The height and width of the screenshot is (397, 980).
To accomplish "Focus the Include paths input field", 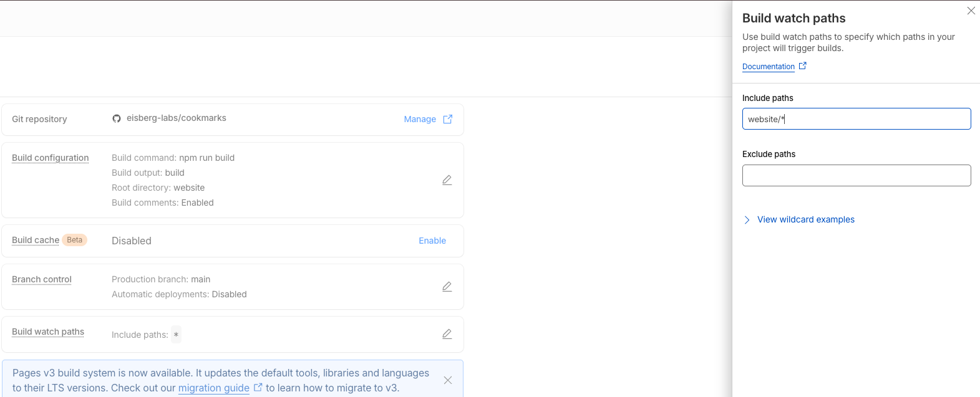I will coord(856,119).
